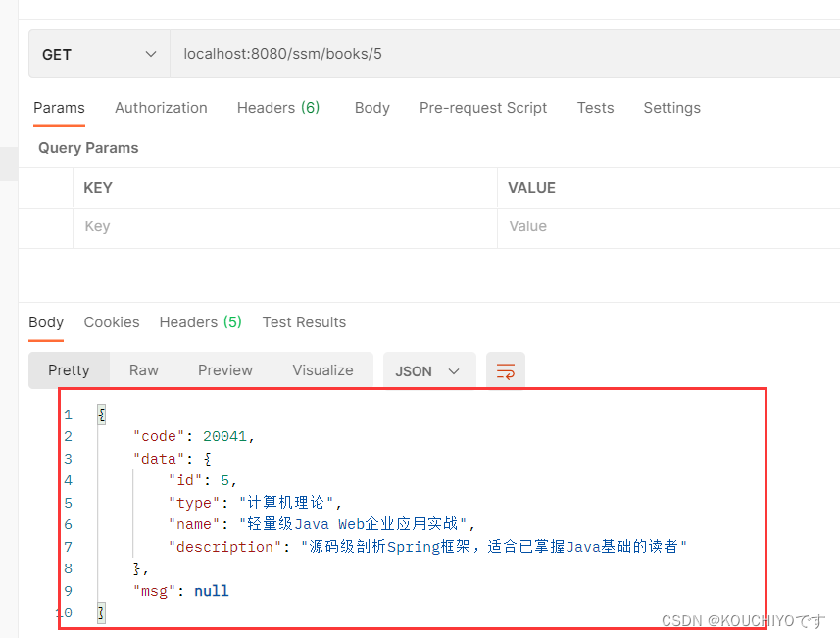
Task: Collapse the opening brace on line 1
Action: point(101,415)
